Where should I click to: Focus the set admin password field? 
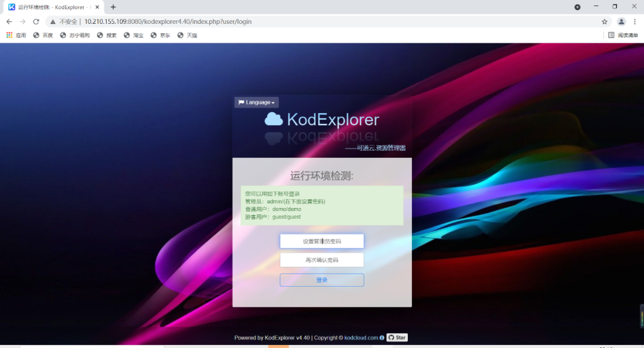[x=321, y=241]
